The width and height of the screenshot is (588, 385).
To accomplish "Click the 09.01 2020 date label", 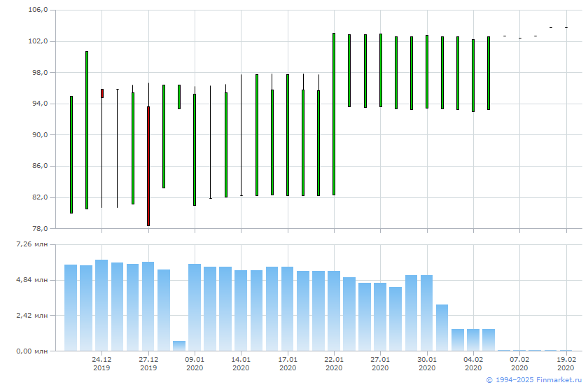I will pos(195,363).
